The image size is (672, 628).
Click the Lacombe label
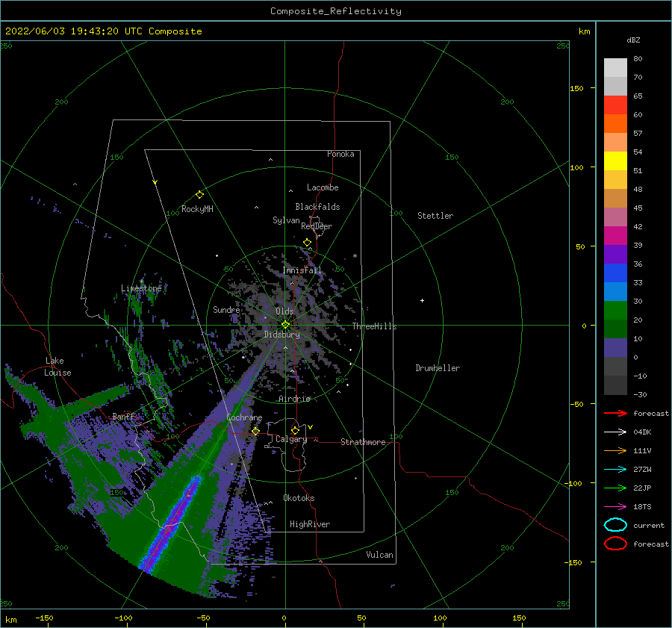point(323,187)
